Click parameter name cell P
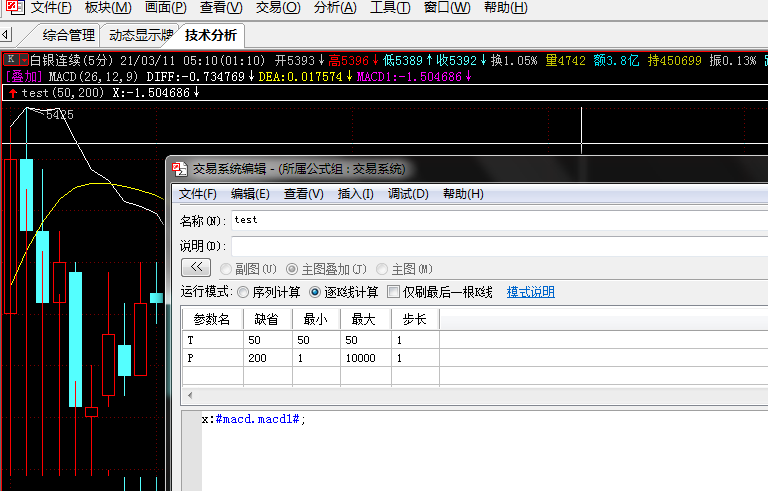 click(x=213, y=358)
